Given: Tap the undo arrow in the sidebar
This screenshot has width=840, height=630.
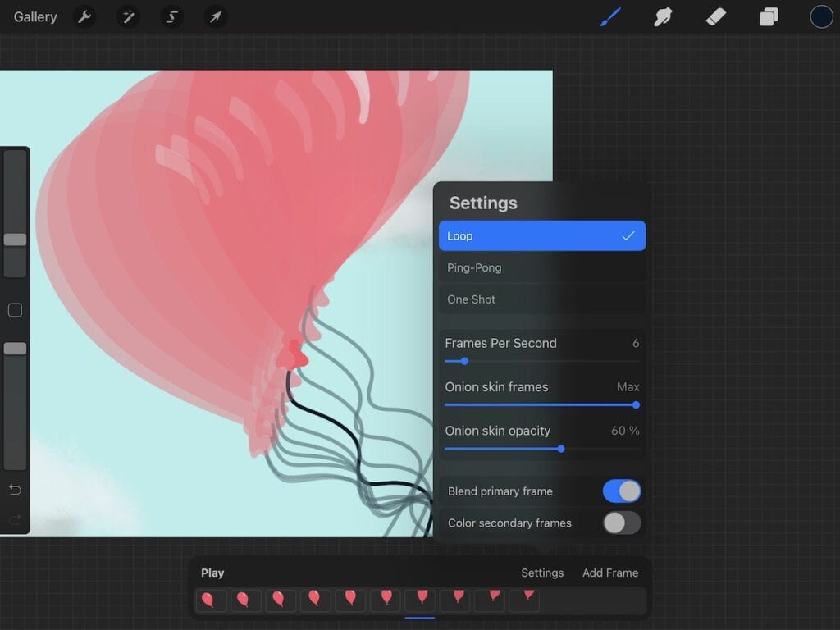Looking at the screenshot, I should 15,489.
